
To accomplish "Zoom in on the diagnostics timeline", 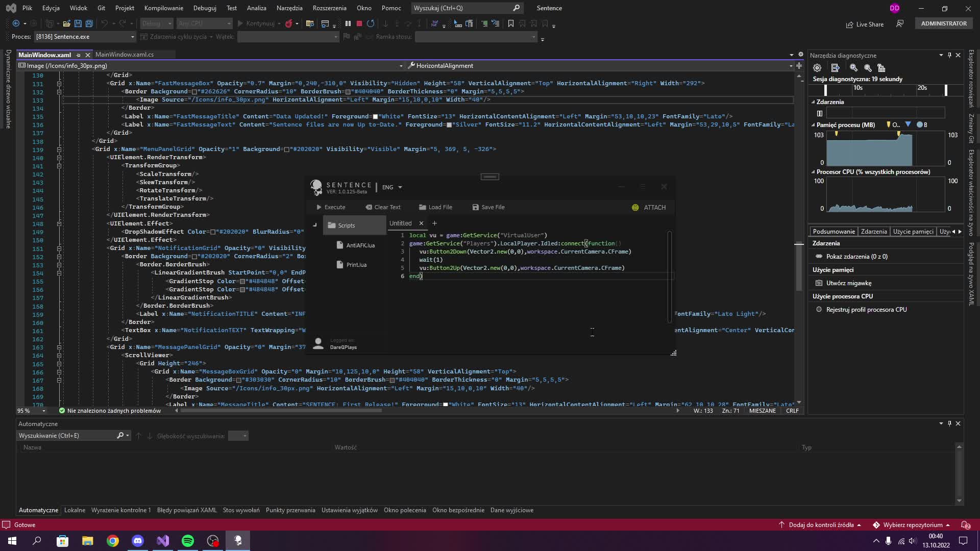I will (853, 68).
